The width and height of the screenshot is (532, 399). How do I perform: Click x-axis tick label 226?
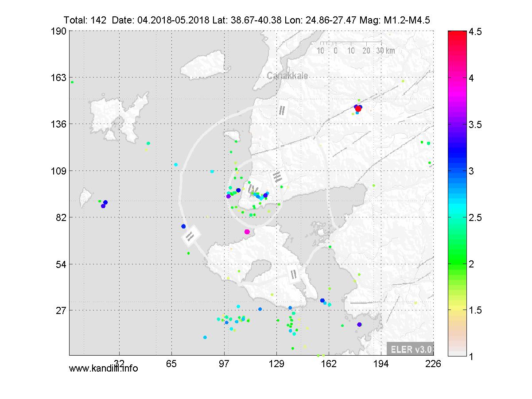[433, 363]
